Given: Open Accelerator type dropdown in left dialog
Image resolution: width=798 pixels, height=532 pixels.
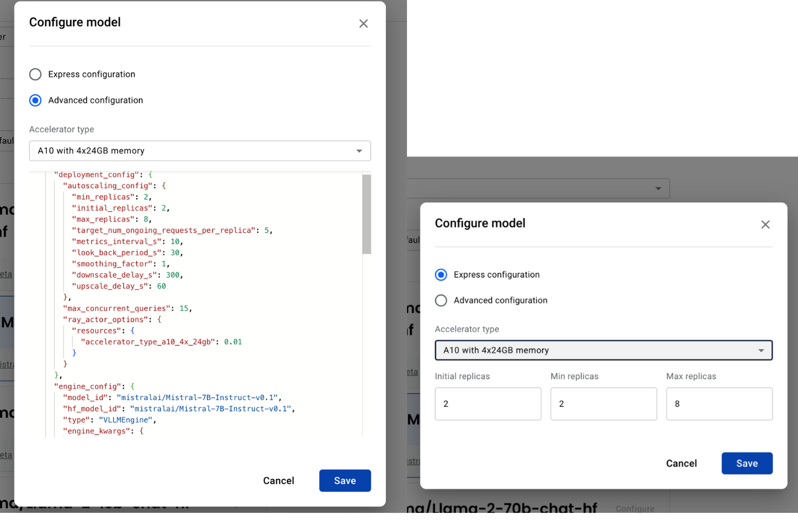Looking at the screenshot, I should coord(200,151).
